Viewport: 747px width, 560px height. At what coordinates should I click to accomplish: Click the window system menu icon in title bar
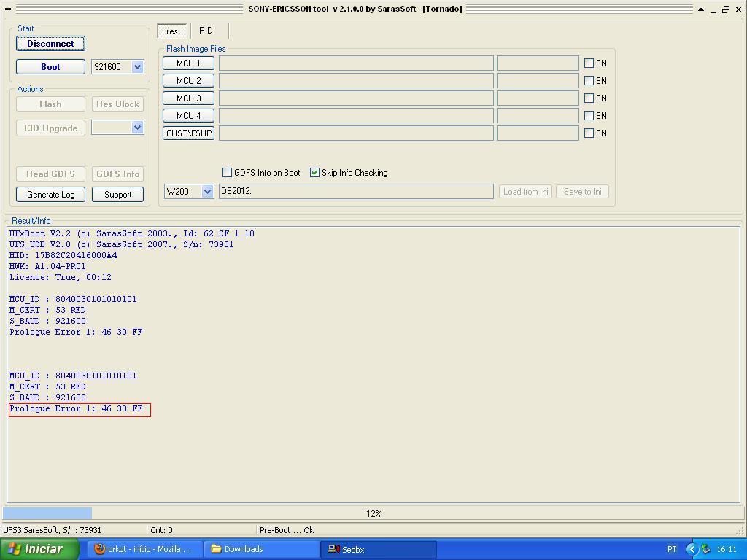(8, 9)
